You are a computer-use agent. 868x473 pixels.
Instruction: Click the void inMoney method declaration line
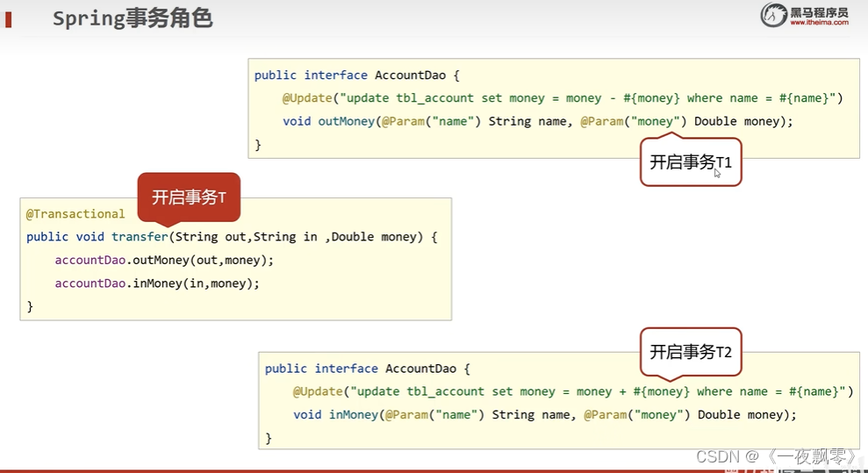tap(545, 415)
